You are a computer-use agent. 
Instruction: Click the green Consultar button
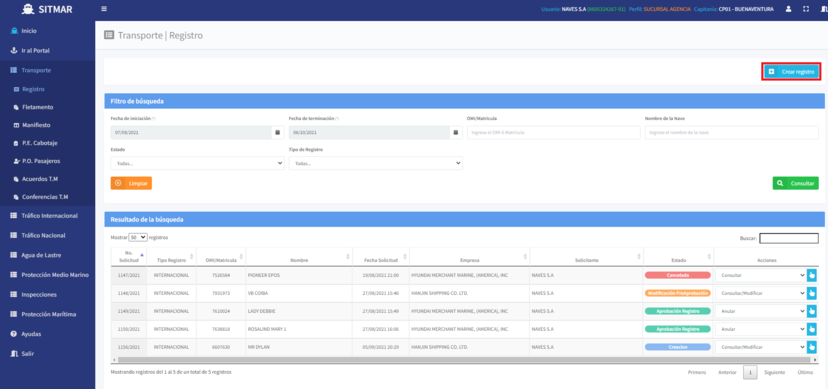796,183
